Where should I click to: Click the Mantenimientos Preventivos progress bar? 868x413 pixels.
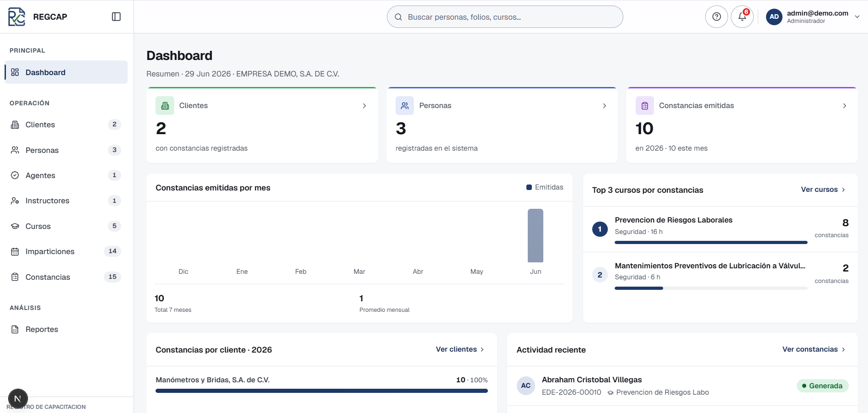coord(711,288)
